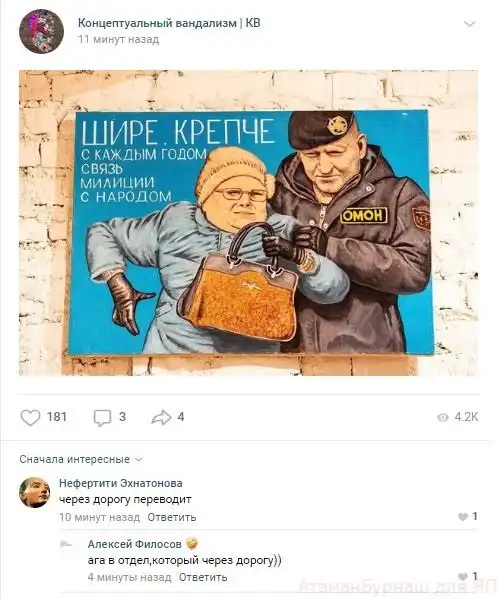Open comments via the speech bubble icon
This screenshot has height=599, width=504.
102,418
